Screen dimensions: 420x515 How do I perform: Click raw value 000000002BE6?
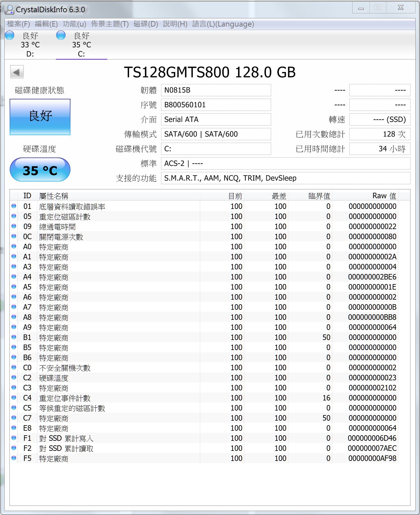click(x=372, y=277)
